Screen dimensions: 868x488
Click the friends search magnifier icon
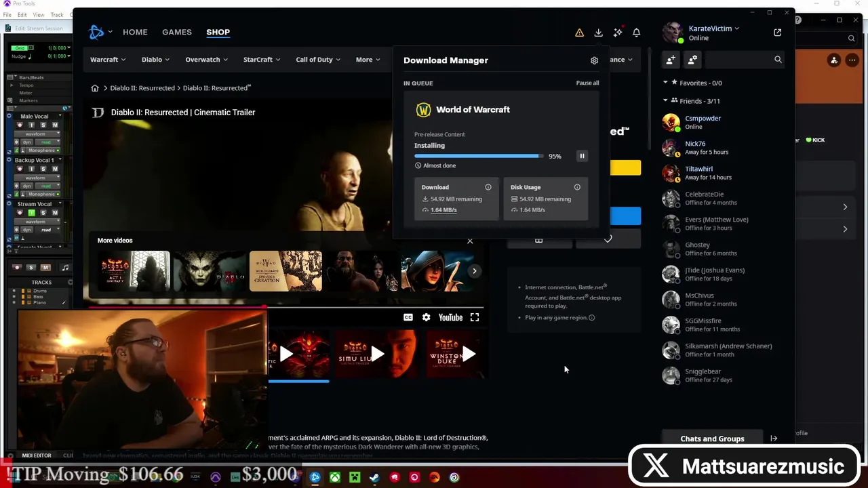(778, 60)
